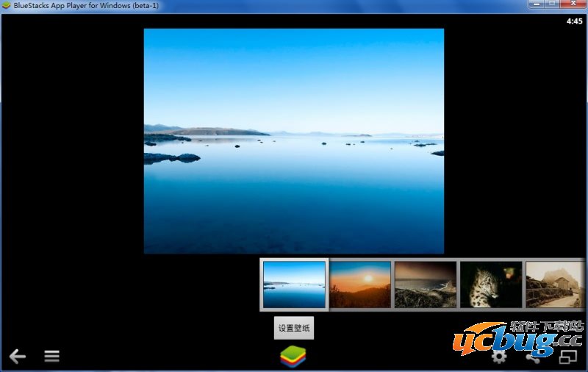Screen dimensions: 588x372
Task: Maximize the BlueStacks window
Action: click(552, 4)
